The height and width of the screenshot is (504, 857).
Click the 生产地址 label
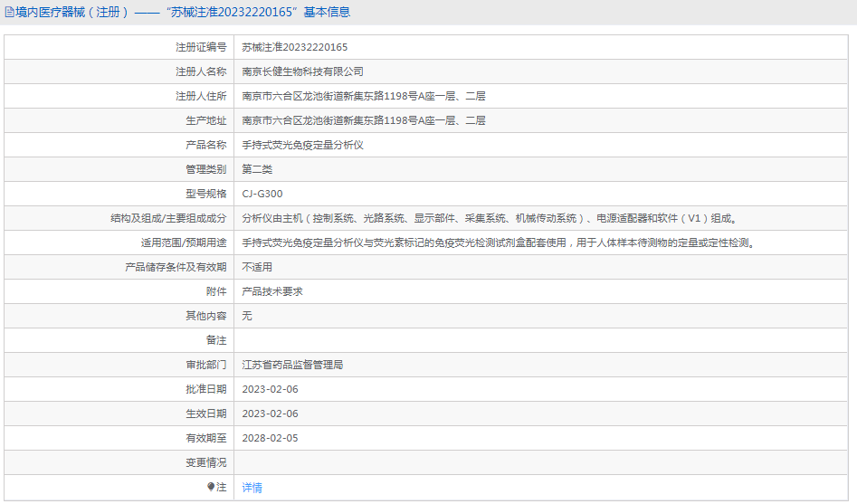coord(206,120)
